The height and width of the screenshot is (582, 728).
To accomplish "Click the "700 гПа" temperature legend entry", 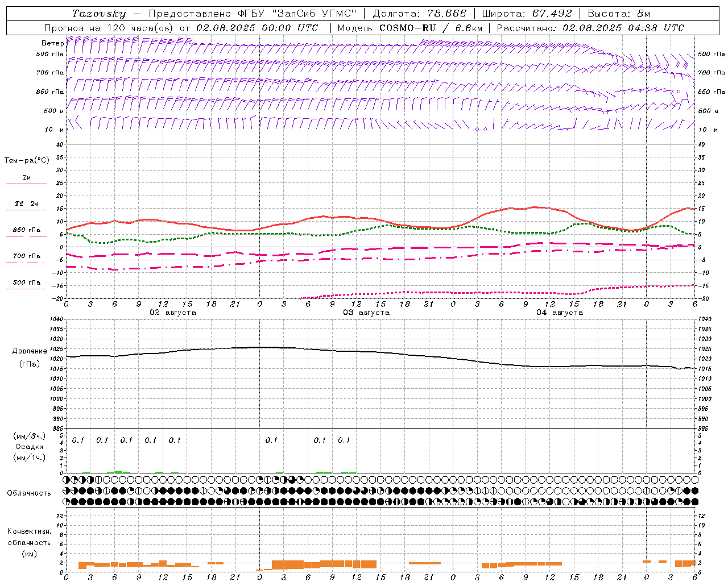I will point(27,256).
